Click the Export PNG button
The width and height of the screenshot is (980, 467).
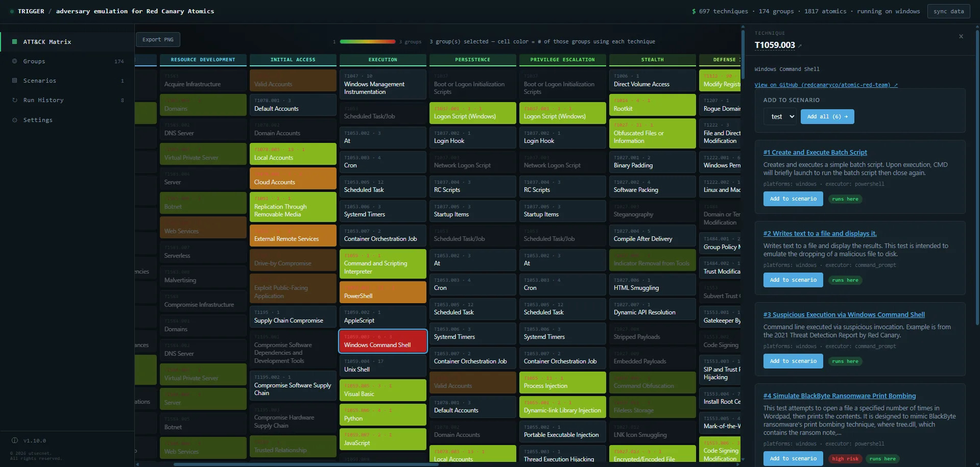coord(158,39)
